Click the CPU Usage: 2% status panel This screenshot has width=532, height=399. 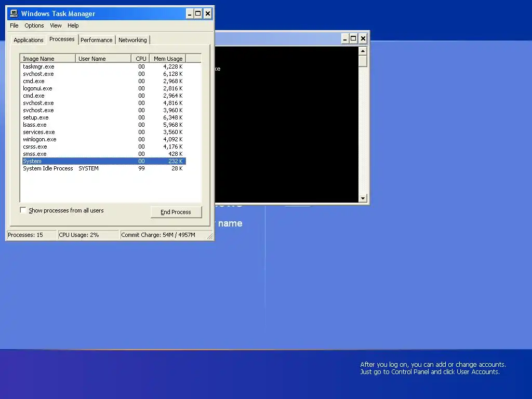tap(88, 235)
